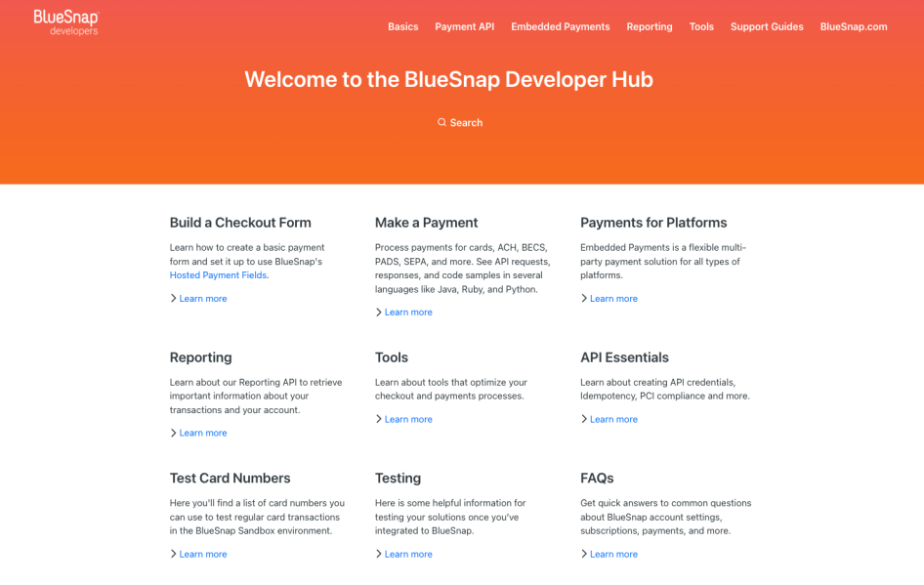Click Learn more under the Tools section
Viewport: 924px width, 585px height.
point(408,419)
